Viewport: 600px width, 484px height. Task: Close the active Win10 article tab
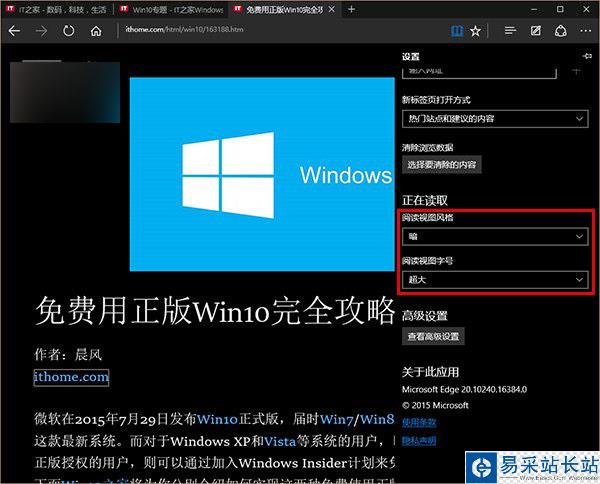(x=332, y=10)
